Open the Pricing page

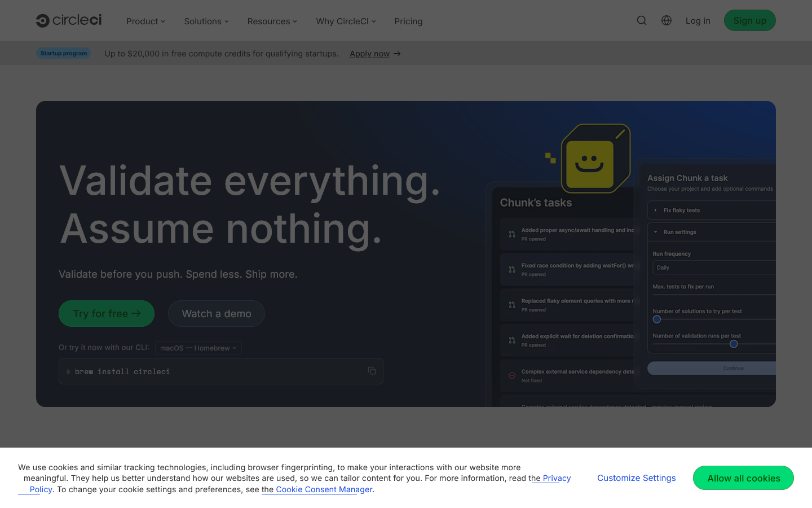(408, 21)
